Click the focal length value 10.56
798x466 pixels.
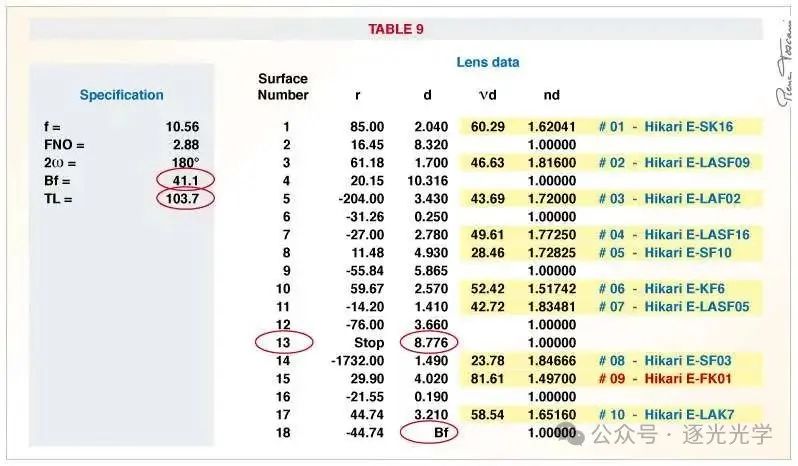point(182,127)
